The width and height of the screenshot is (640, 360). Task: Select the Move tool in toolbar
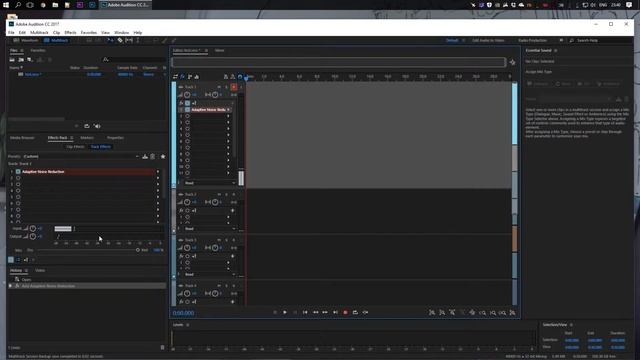[110, 40]
